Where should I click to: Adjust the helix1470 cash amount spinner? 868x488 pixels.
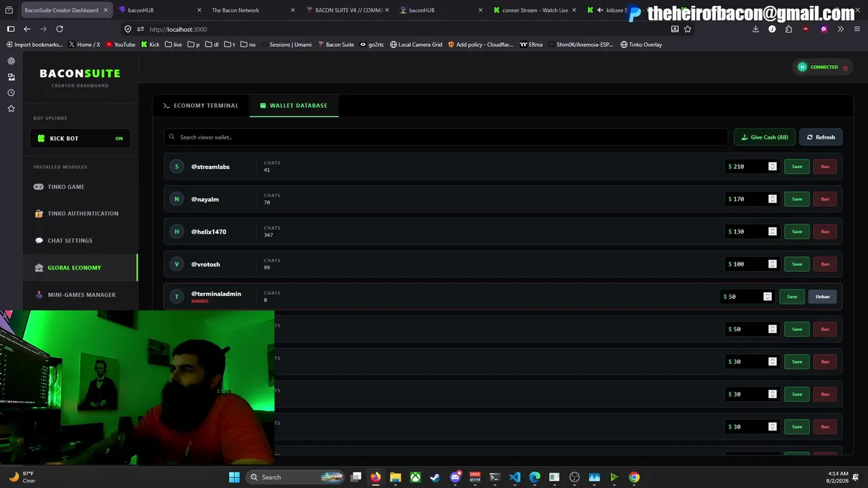pyautogui.click(x=772, y=232)
